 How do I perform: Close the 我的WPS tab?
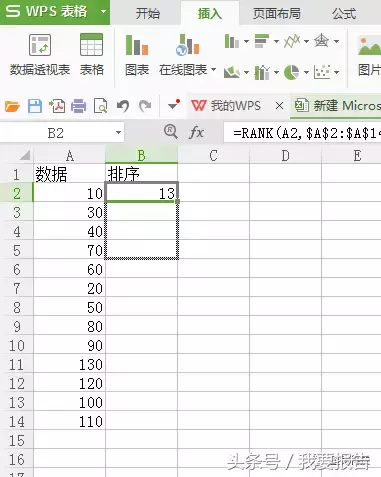click(x=279, y=106)
